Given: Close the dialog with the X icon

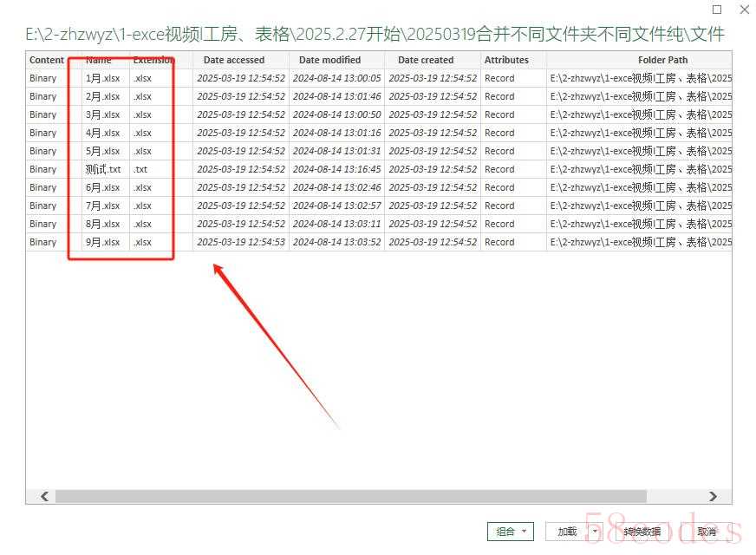Looking at the screenshot, I should pyautogui.click(x=744, y=10).
